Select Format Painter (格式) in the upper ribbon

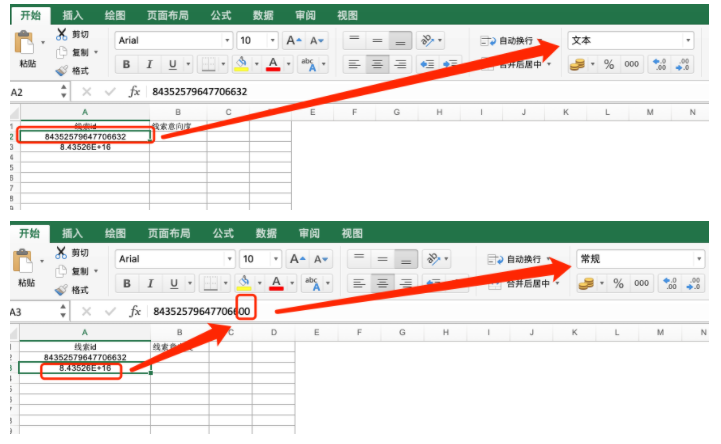coord(74,71)
